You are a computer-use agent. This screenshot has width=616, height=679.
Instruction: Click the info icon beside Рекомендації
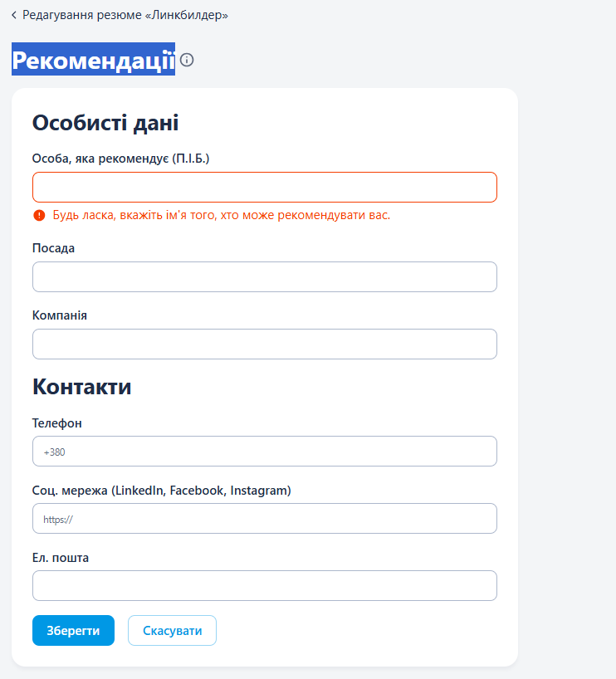pos(187,60)
